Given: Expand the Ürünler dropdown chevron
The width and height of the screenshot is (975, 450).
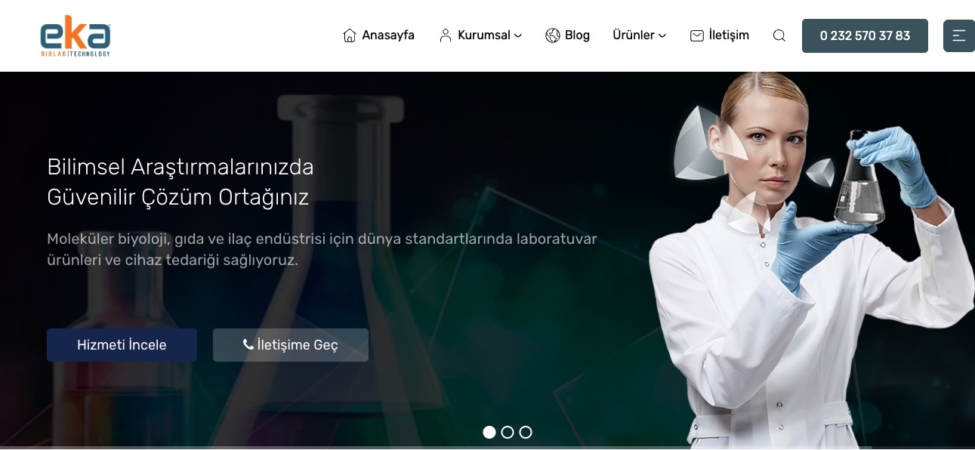Looking at the screenshot, I should (x=662, y=36).
